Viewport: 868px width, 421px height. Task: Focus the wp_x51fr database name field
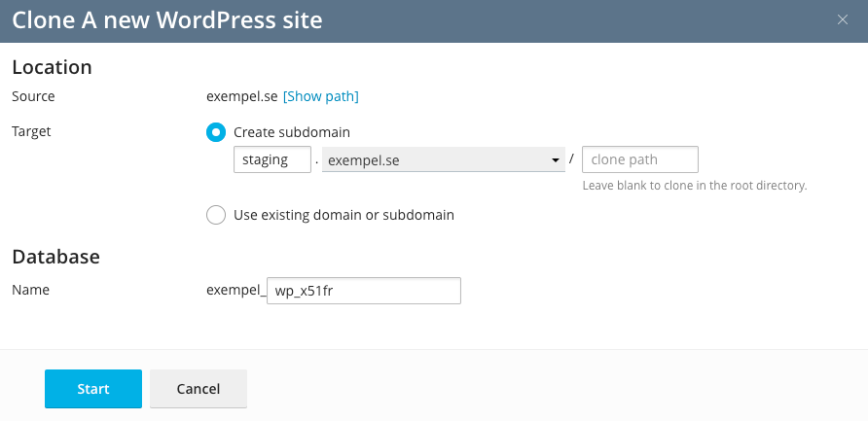363,291
